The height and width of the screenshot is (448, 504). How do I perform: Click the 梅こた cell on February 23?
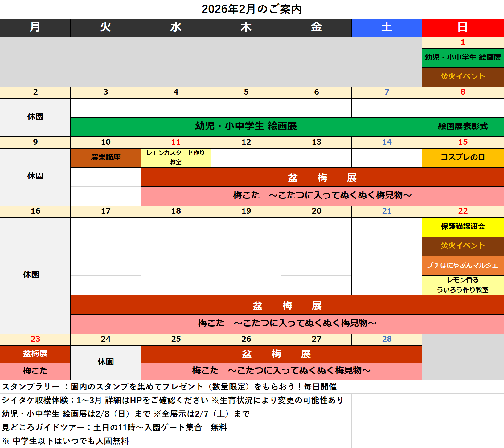(x=35, y=371)
